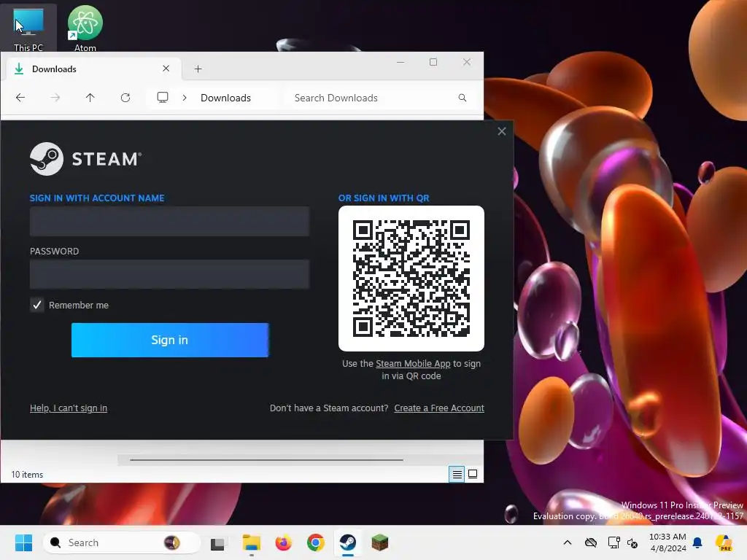Expand the address bar chevron before Downloads

coord(185,98)
